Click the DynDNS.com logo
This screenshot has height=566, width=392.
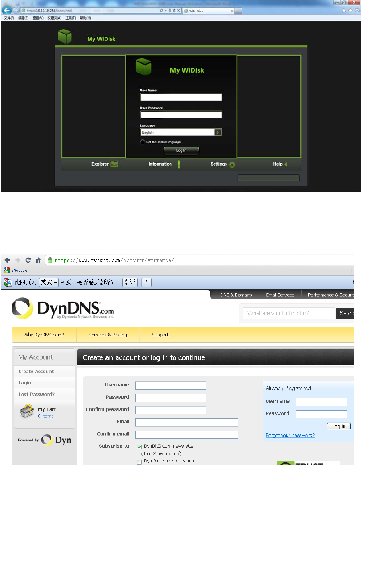coord(63,308)
